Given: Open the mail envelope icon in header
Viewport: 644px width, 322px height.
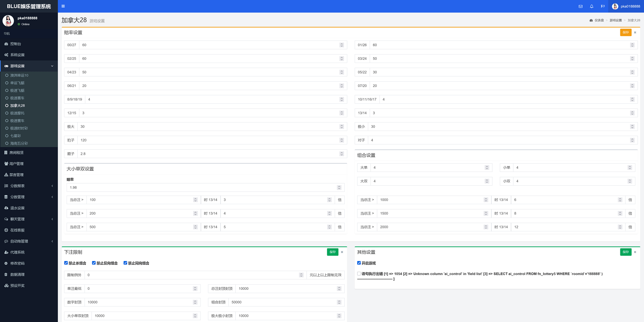Looking at the screenshot, I should (x=580, y=6).
